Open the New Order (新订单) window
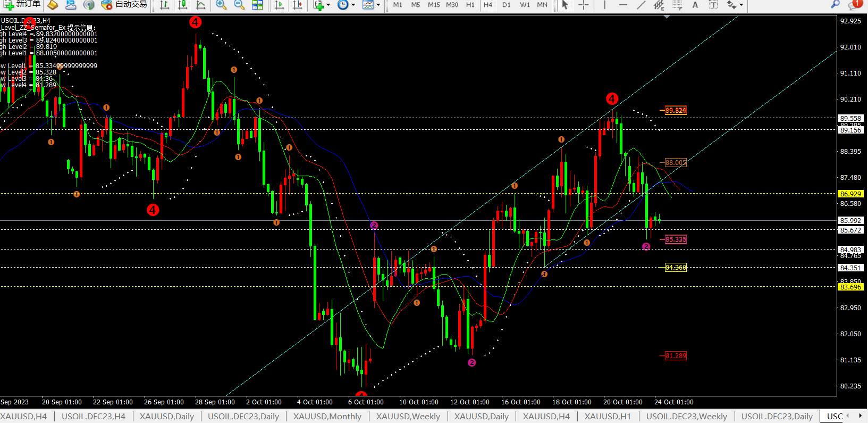Viewport: 868px width, 423px height. pos(21,5)
